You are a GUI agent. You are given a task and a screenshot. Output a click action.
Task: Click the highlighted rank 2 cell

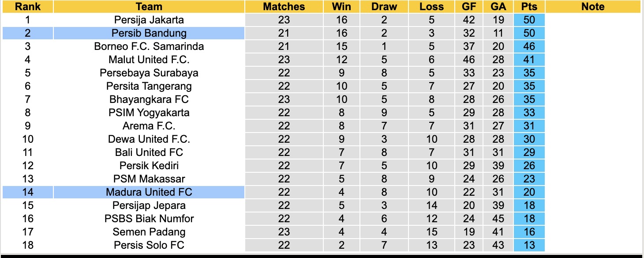[x=27, y=33]
